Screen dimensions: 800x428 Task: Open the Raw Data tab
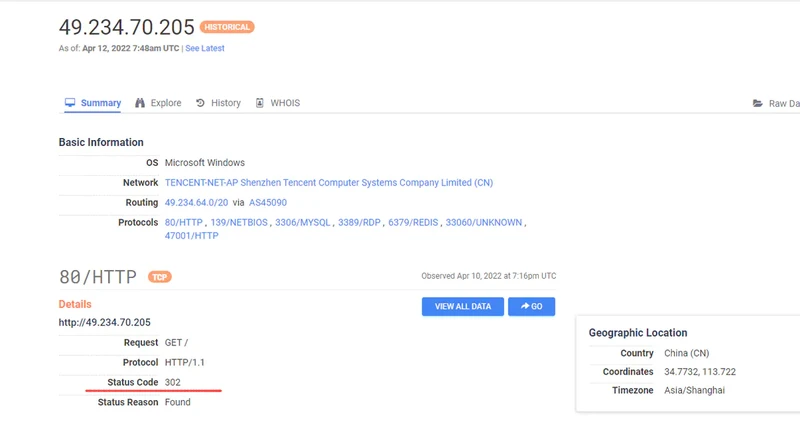point(776,103)
